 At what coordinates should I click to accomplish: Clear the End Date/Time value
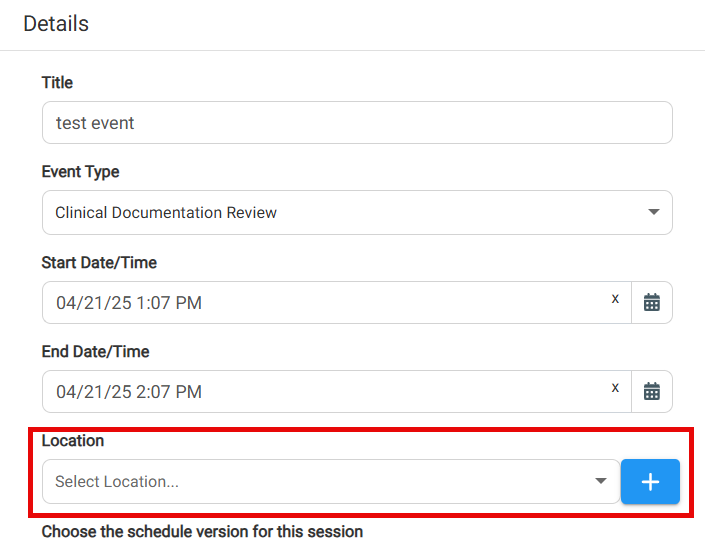tap(615, 387)
